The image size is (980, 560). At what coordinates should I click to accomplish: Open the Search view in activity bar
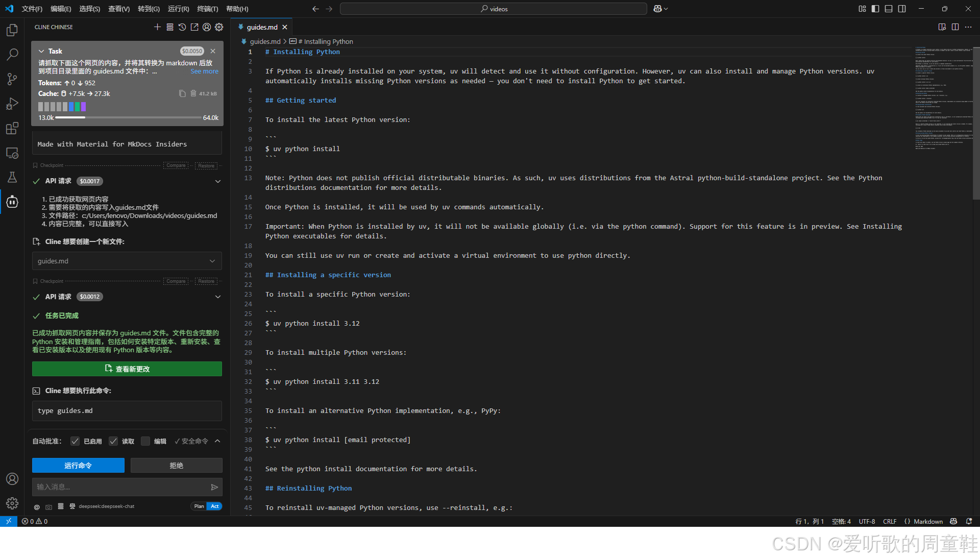[12, 54]
